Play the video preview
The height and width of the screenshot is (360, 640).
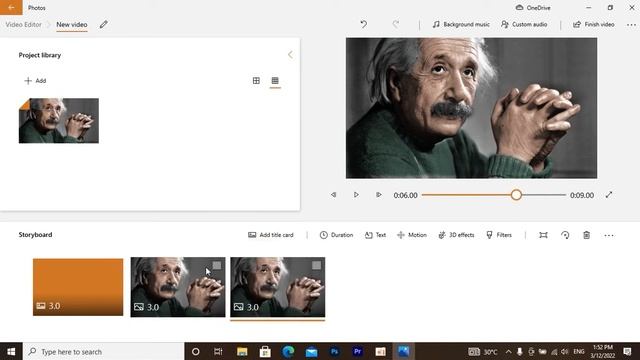(356, 195)
